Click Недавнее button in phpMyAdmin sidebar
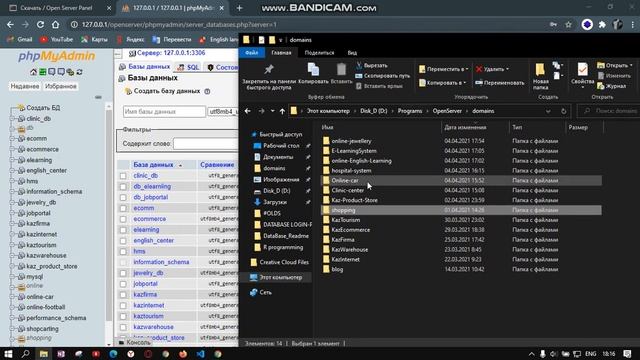This screenshot has width=640, height=360. point(25,87)
